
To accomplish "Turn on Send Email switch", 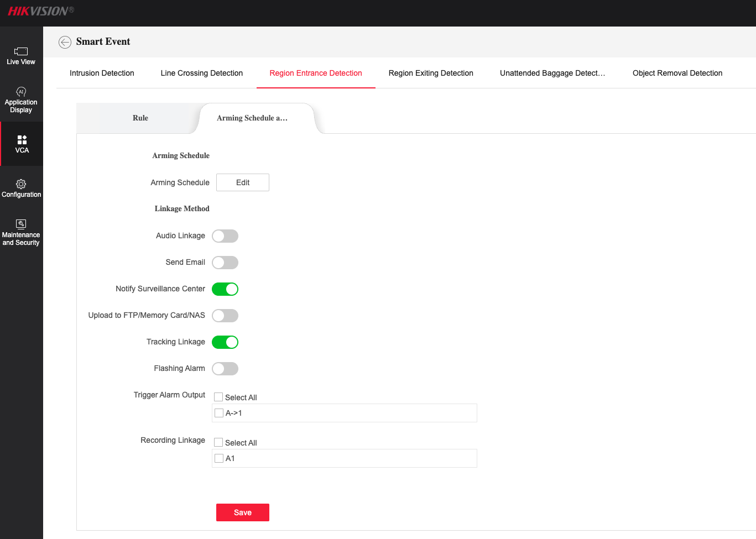I will point(225,263).
